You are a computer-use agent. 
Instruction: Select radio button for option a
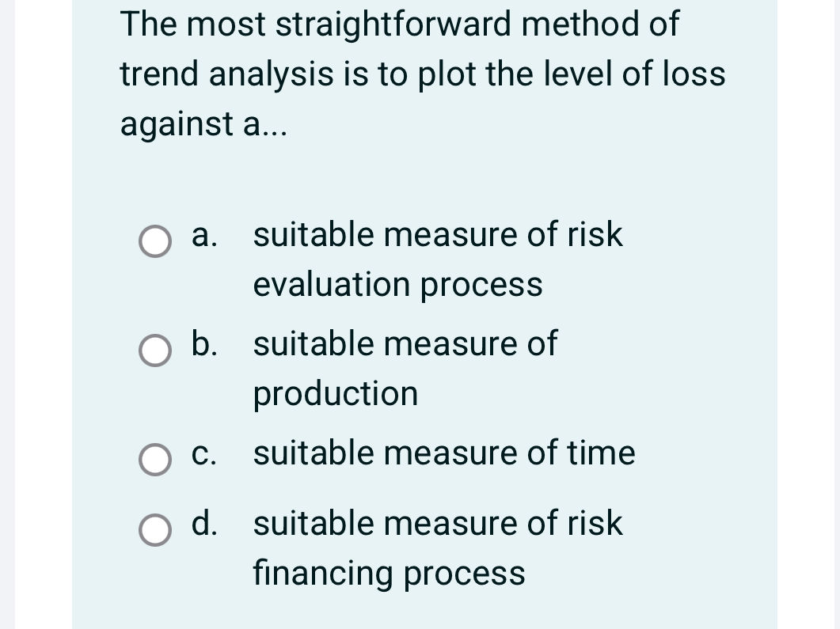[155, 241]
